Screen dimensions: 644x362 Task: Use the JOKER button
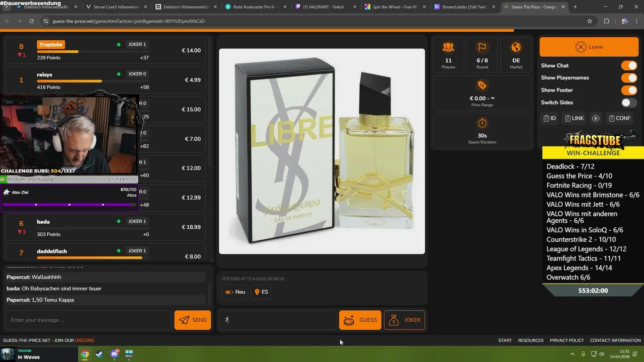[x=405, y=320]
